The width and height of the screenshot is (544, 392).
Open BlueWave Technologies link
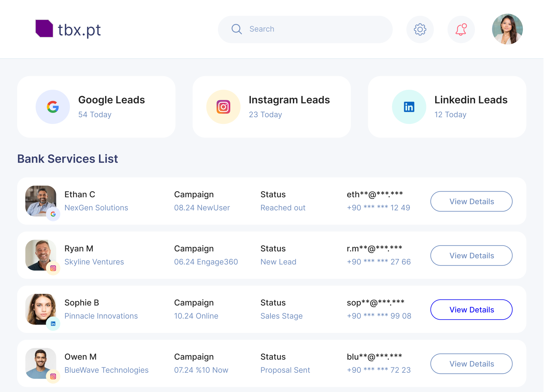(x=107, y=370)
